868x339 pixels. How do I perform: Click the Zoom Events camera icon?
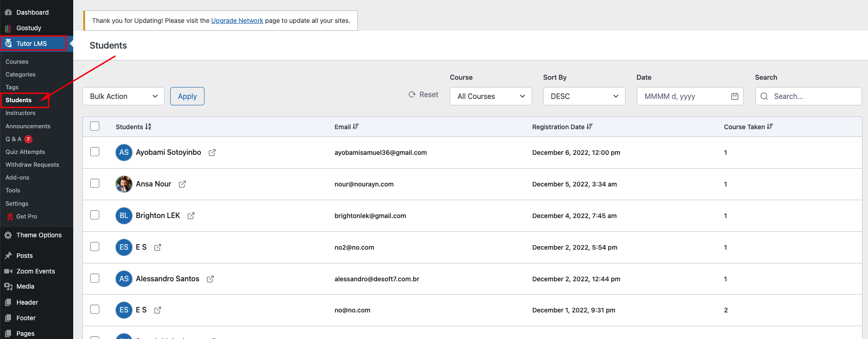8,271
